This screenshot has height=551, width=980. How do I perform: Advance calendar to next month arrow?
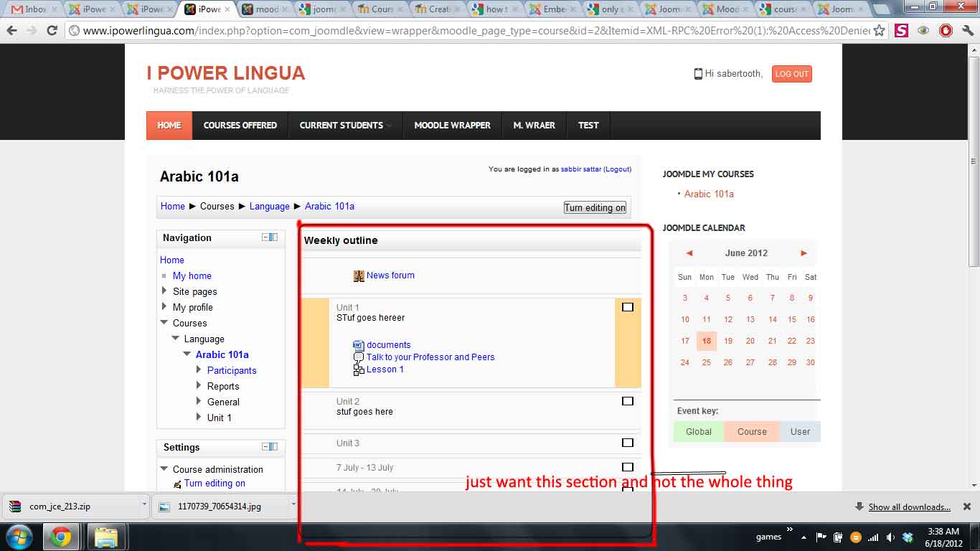pyautogui.click(x=804, y=253)
